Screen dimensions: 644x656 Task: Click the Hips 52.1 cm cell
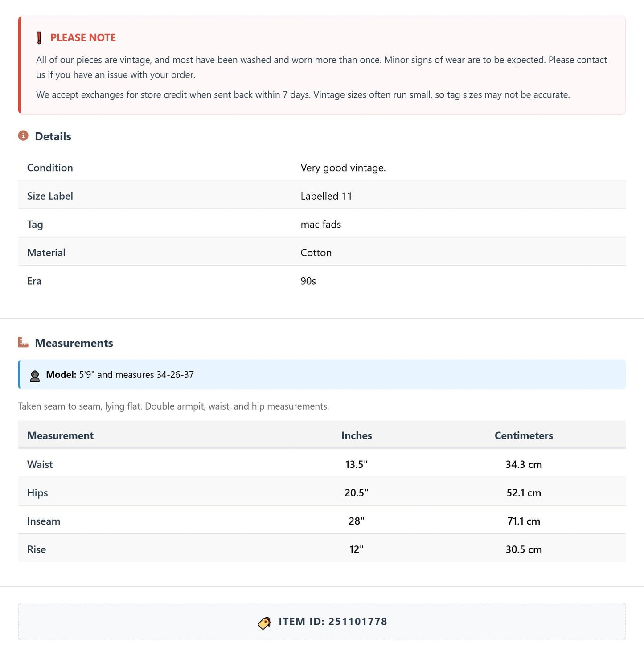pos(524,493)
